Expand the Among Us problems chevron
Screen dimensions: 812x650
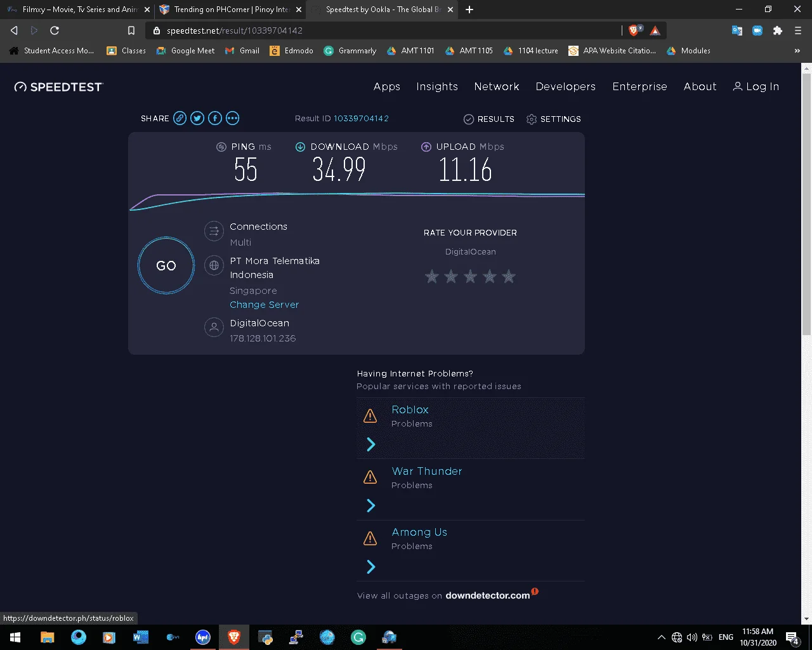[x=371, y=567]
